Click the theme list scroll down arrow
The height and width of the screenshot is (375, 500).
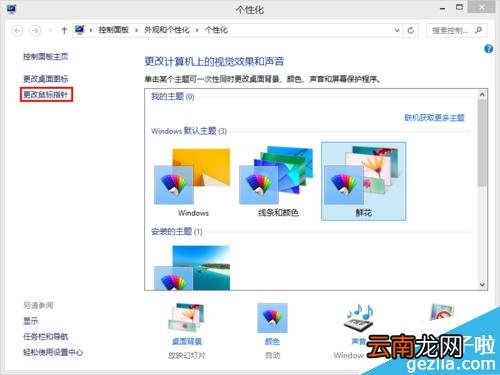(482, 285)
